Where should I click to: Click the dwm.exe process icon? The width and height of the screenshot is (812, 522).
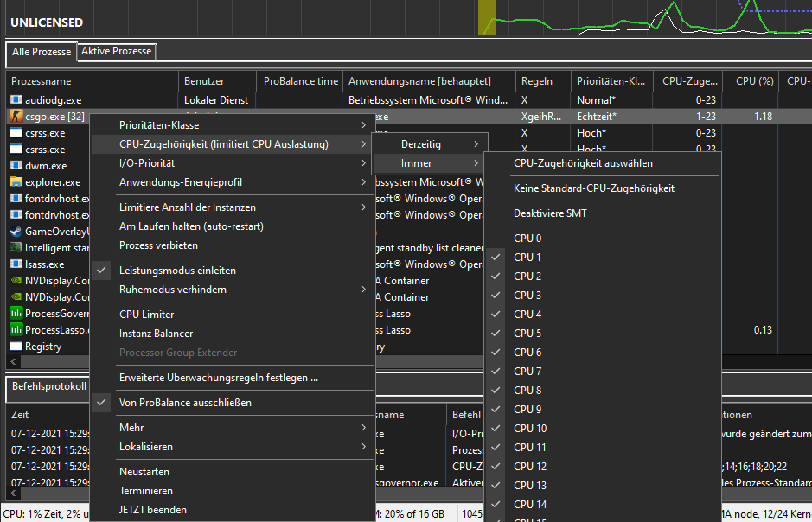pyautogui.click(x=16, y=166)
